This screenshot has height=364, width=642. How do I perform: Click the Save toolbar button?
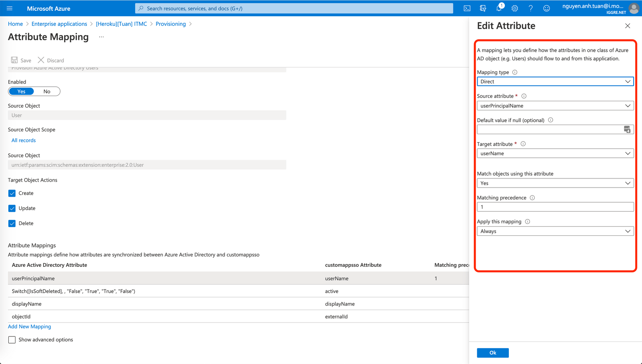(x=21, y=60)
